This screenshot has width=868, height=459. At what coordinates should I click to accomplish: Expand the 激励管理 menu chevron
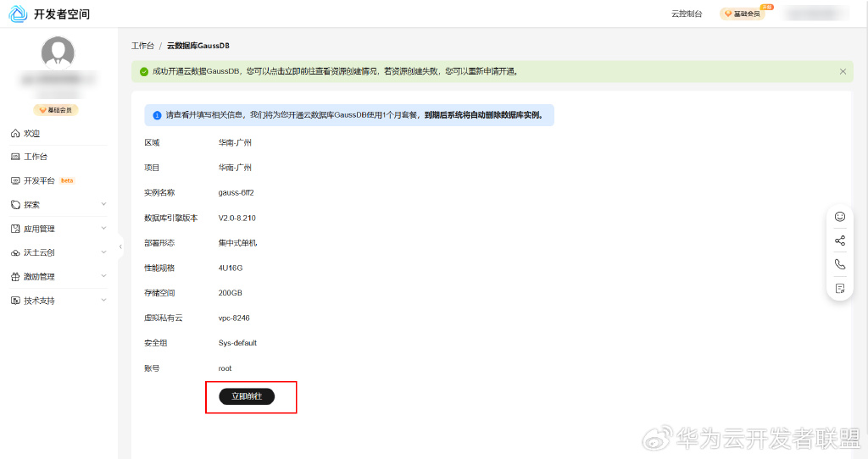pyautogui.click(x=103, y=276)
